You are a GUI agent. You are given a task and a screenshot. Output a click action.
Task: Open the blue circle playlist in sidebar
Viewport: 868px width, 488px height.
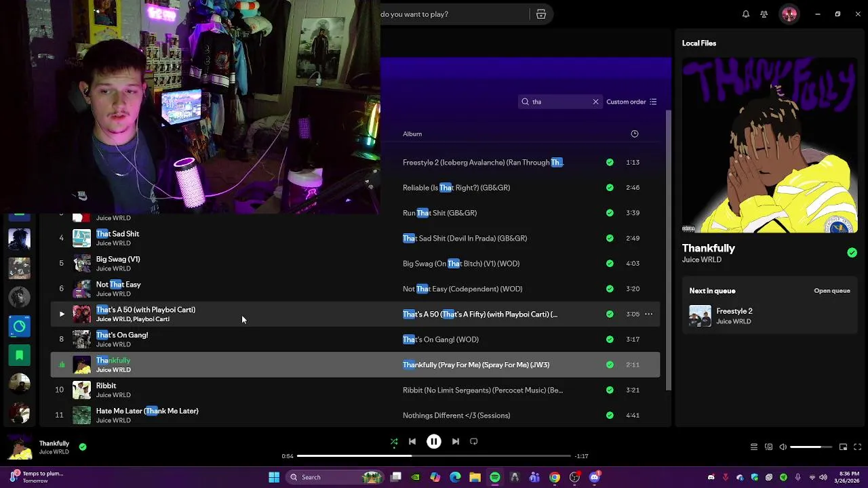pos(20,326)
